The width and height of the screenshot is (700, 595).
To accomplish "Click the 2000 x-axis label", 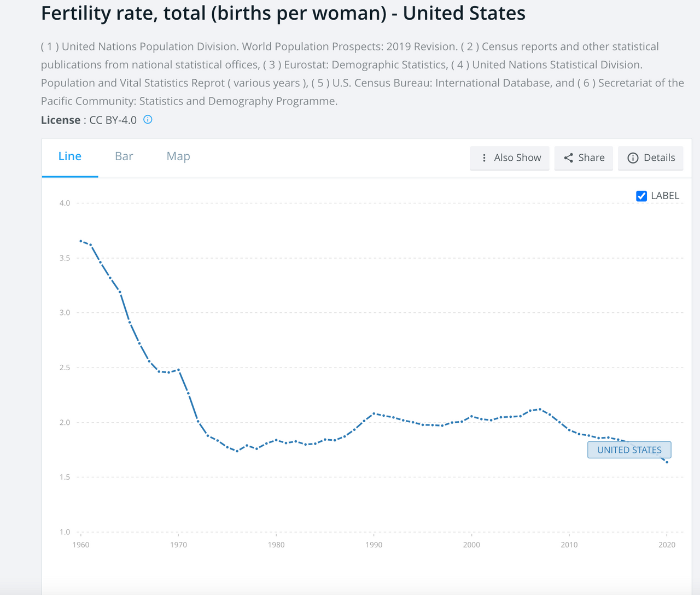I will tap(471, 545).
